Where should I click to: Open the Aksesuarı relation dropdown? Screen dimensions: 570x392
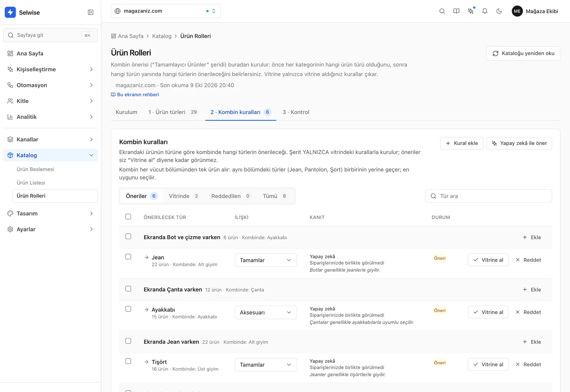266,313
